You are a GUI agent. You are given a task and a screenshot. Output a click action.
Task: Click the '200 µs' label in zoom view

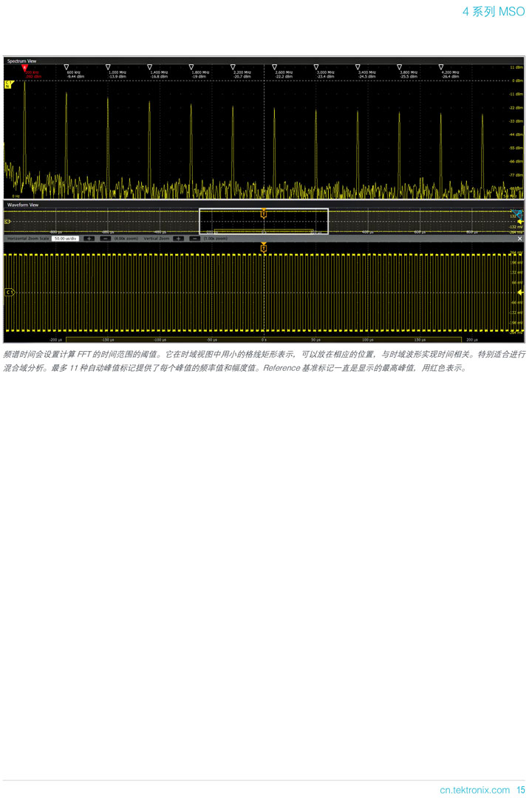pos(472,339)
